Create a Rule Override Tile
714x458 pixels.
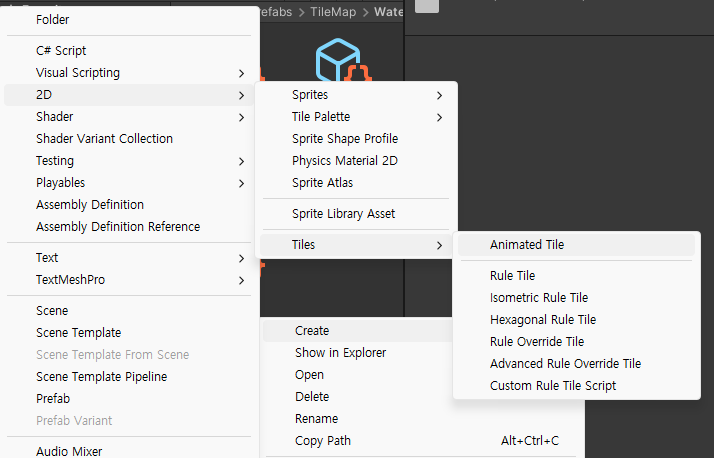(576, 341)
